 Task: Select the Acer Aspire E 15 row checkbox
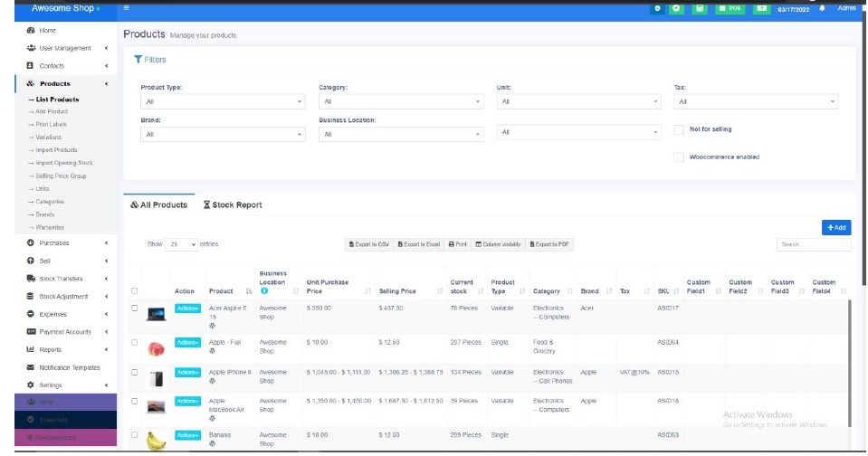(x=135, y=309)
